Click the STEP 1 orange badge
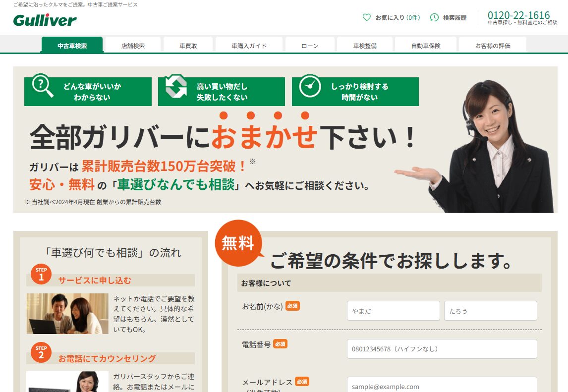Viewport: 568px width, 392px height. (41, 274)
